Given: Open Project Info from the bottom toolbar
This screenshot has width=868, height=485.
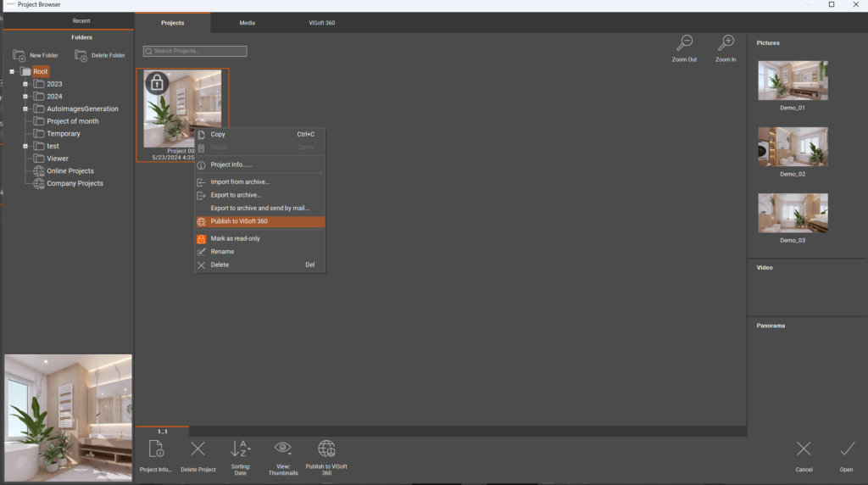Looking at the screenshot, I should [156, 449].
